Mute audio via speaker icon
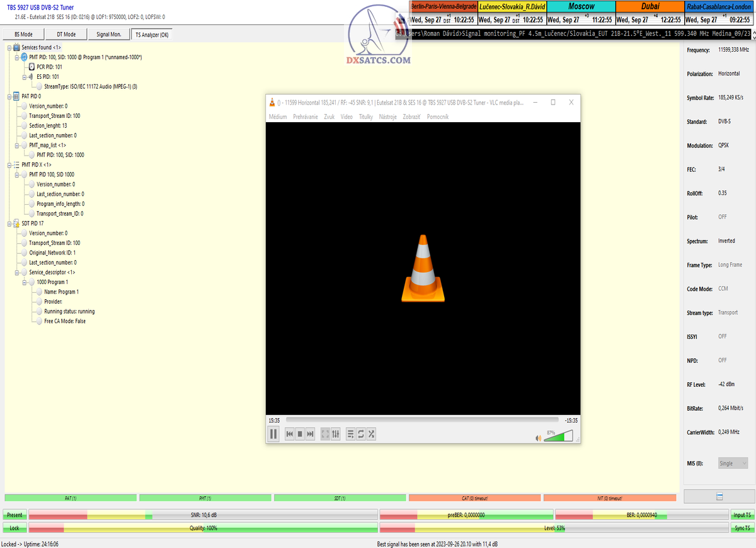Image resolution: width=756 pixels, height=548 pixels. (538, 438)
